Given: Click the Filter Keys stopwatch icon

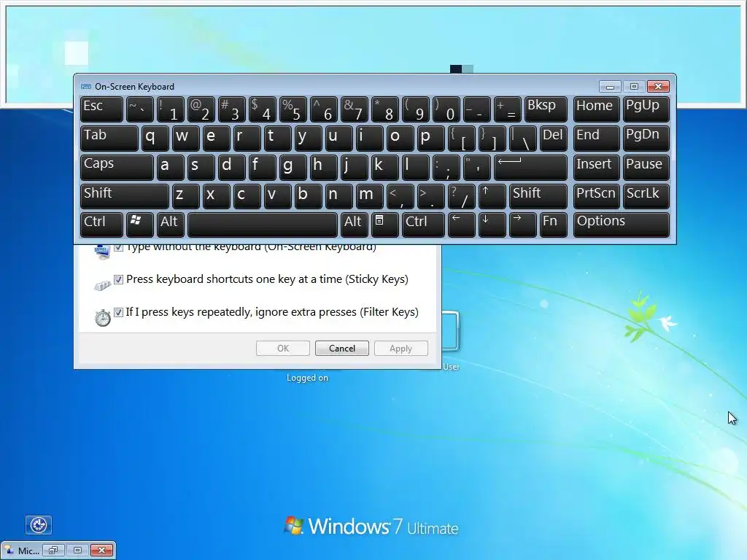Looking at the screenshot, I should tap(102, 318).
